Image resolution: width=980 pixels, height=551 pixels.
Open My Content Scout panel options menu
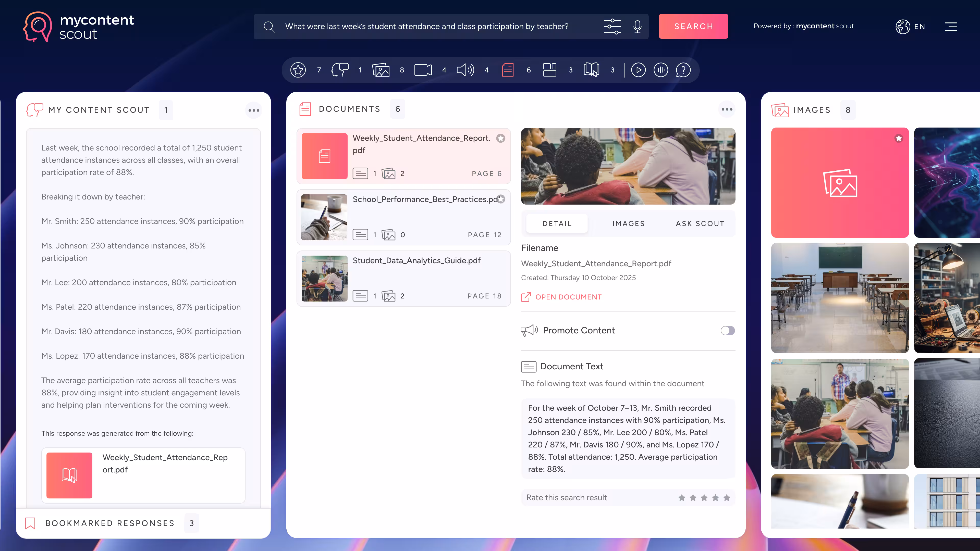coord(254,110)
